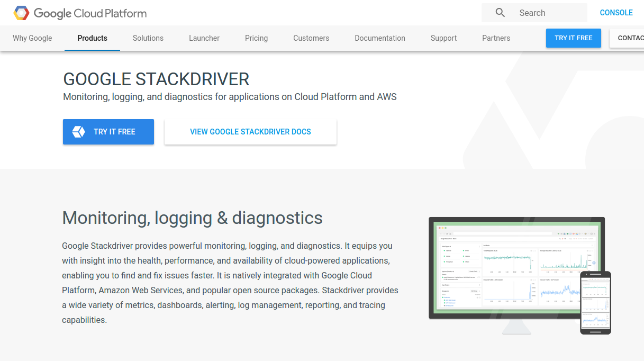Screen dimensions: 644x361
Task: Click the magnifier search icon
Action: click(x=500, y=13)
